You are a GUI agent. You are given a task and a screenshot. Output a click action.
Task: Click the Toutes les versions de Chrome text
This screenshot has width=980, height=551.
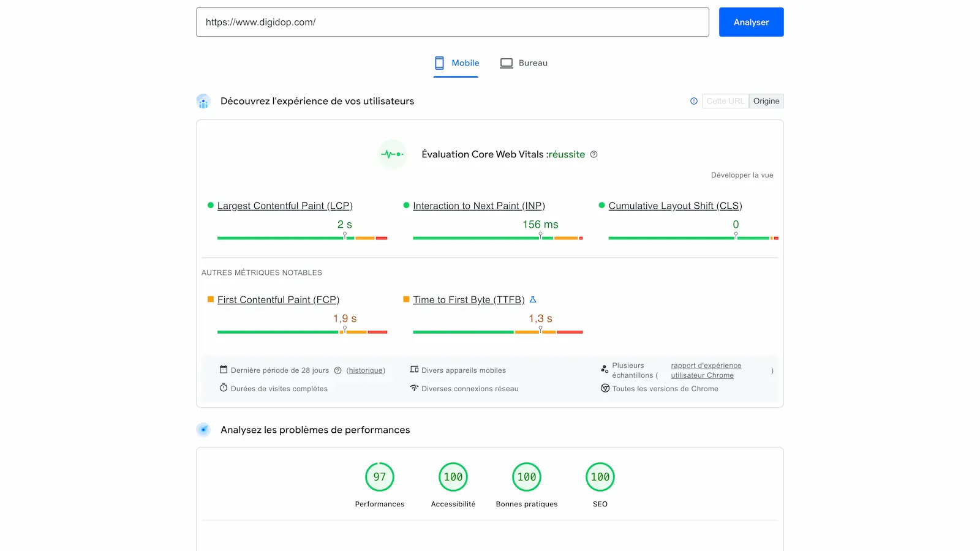click(665, 389)
